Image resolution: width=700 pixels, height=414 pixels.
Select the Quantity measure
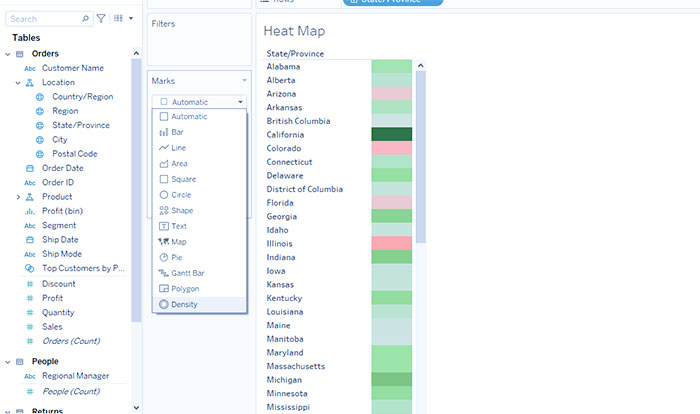(x=58, y=312)
